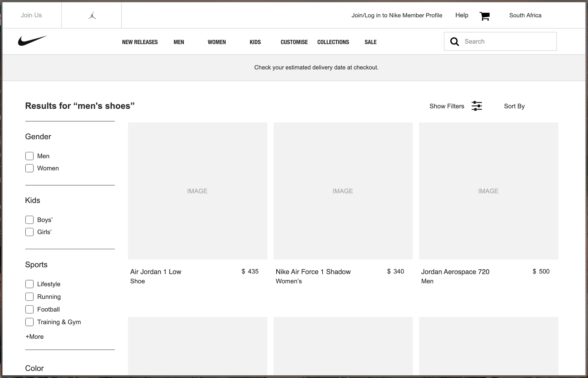
Task: Click the Air Jordan 1 Low title
Action: point(156,272)
